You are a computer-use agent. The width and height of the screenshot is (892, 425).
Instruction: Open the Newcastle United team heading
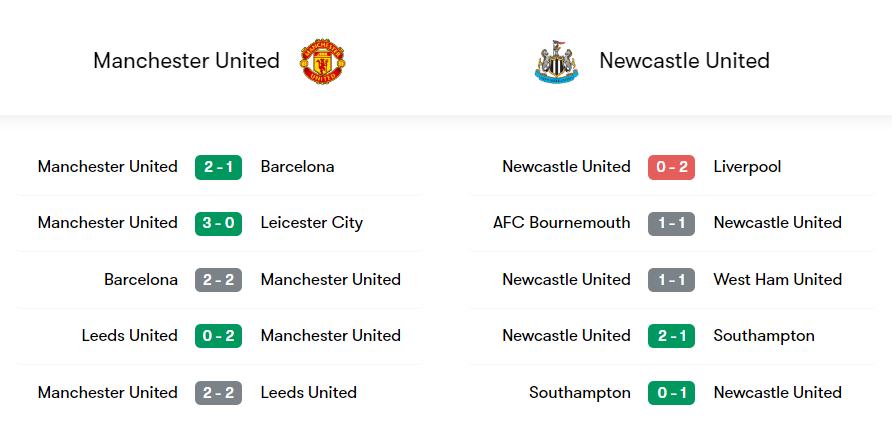(684, 61)
